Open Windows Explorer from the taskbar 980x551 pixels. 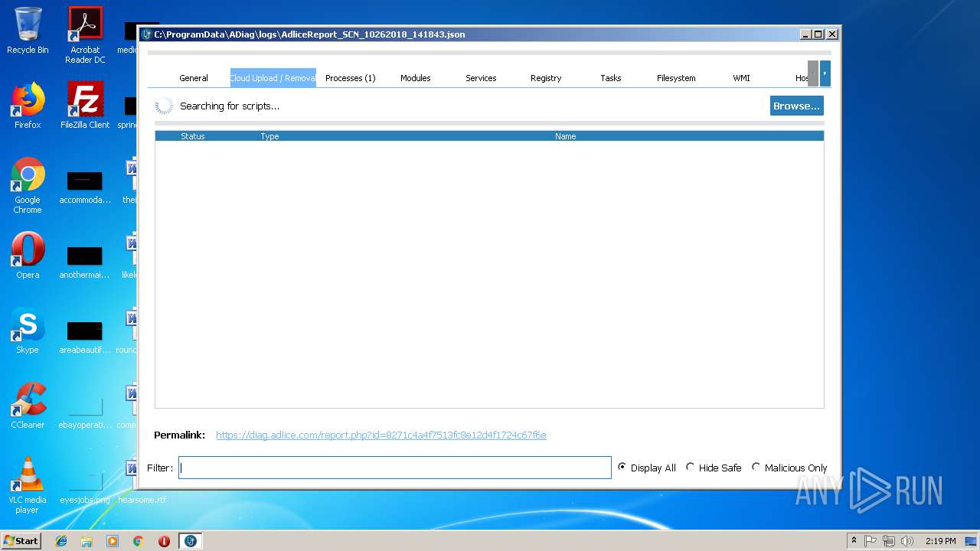pyautogui.click(x=87, y=541)
